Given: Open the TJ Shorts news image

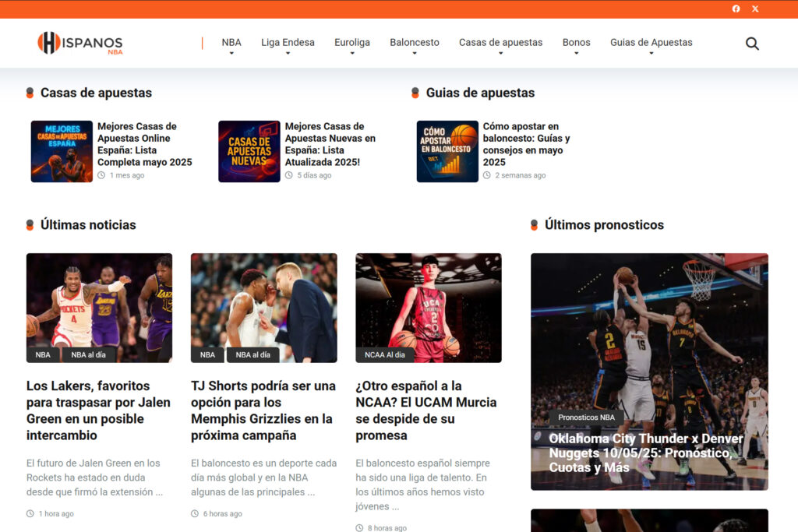Looking at the screenshot, I should 263,308.
